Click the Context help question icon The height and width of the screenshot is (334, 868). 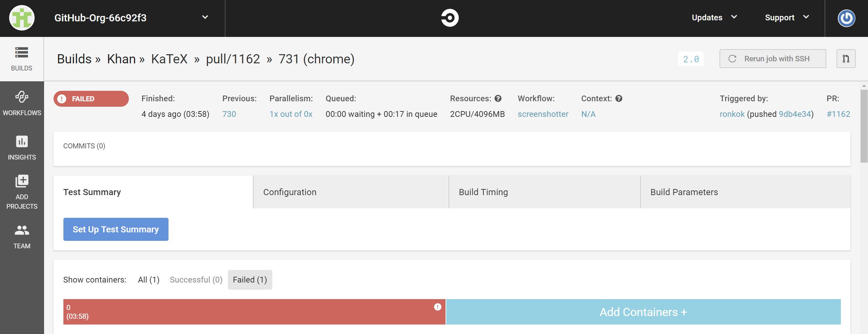pos(619,99)
